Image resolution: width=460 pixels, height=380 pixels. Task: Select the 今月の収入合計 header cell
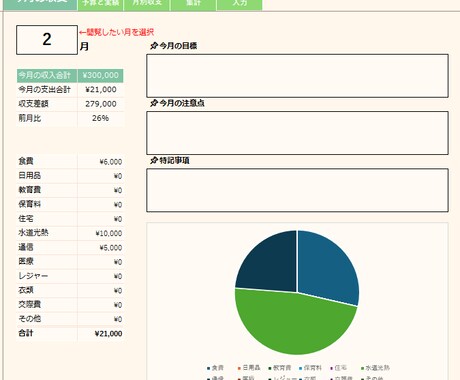[47, 76]
